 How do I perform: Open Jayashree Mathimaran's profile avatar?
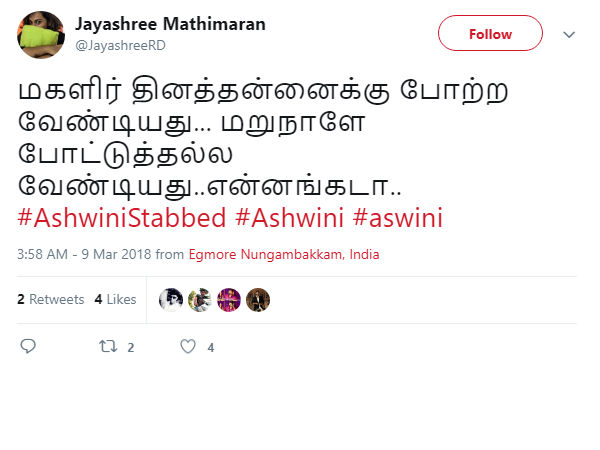(41, 35)
